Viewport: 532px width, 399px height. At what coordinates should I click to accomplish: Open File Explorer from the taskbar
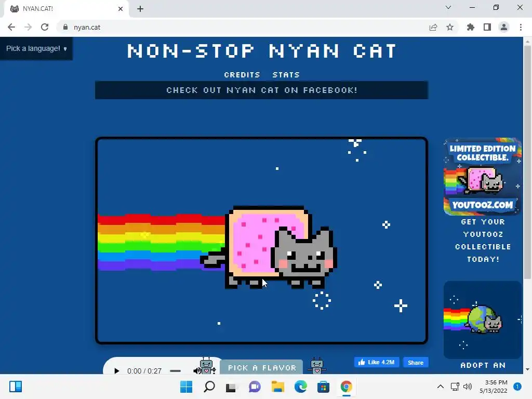277,387
